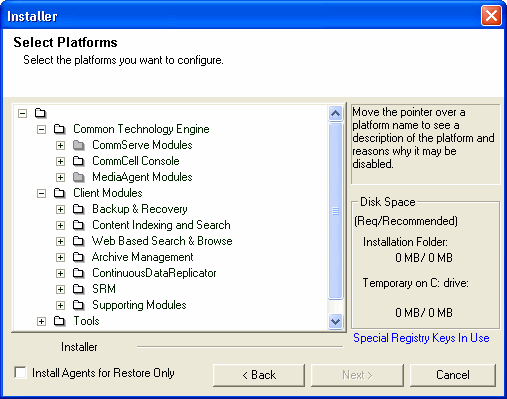Close the Installer window
Screen dimensions: 507x399
coord(491,15)
